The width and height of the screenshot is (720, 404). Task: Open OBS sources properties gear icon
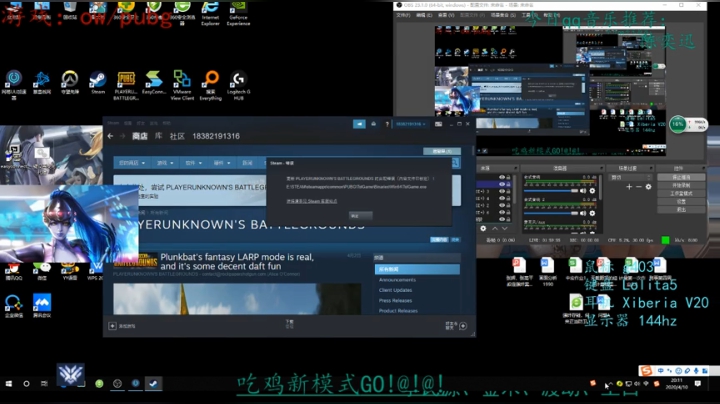tap(483, 228)
